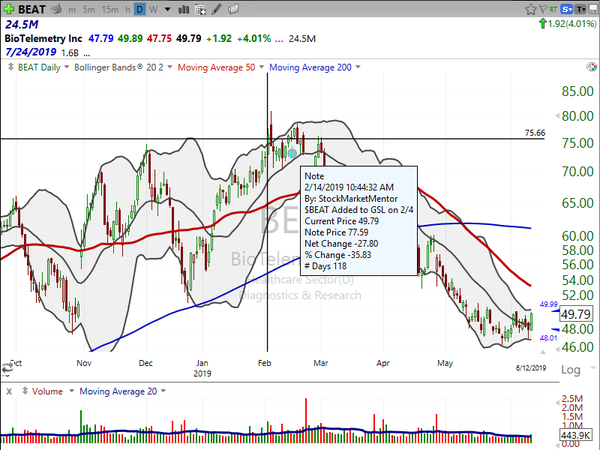Click the cut-off icon right of T button
This screenshot has height=450, width=600.
pyautogui.click(x=593, y=9)
